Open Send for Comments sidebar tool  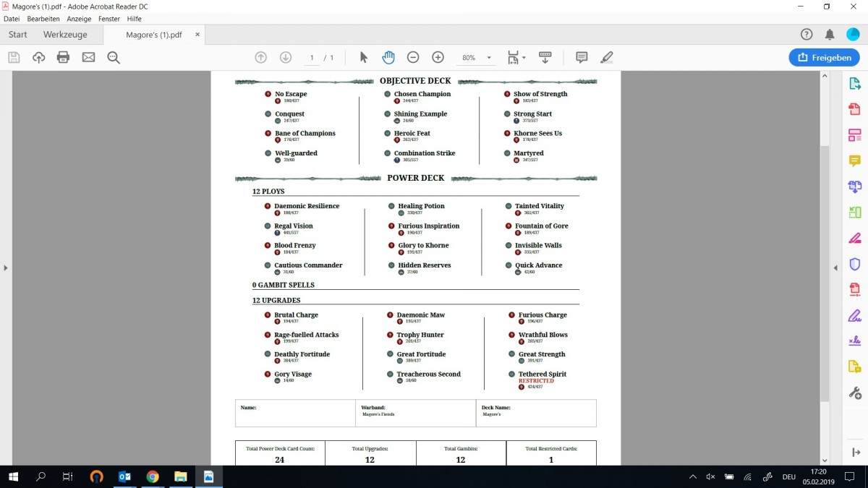pos(855,367)
